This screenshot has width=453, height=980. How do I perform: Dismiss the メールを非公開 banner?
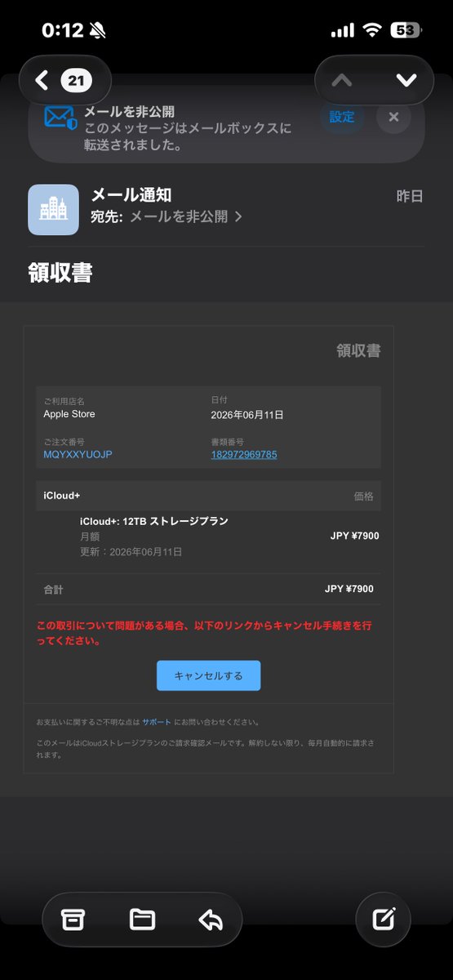tap(393, 117)
